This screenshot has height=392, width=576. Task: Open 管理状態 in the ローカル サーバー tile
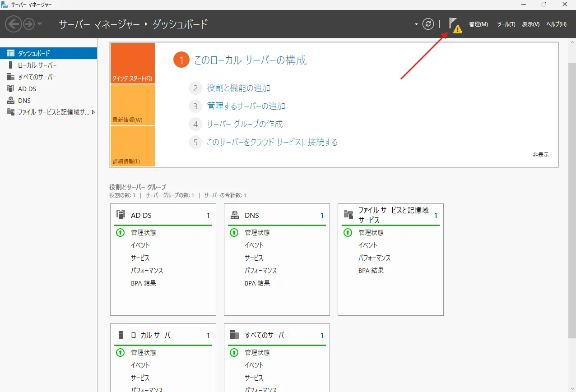[x=144, y=353]
